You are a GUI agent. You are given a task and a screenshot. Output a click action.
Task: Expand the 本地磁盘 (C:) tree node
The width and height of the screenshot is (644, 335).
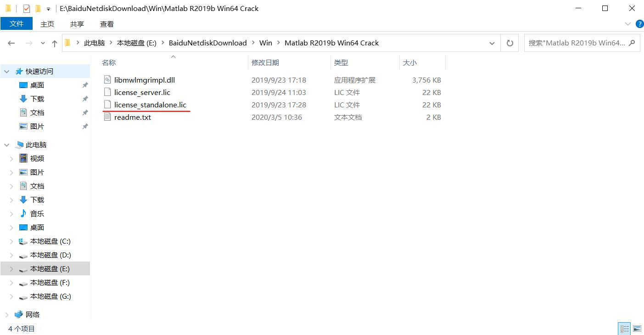(12, 241)
